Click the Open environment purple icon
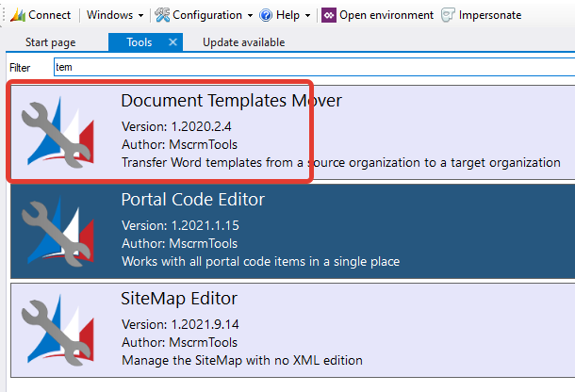Image resolution: width=575 pixels, height=392 pixels. [329, 15]
